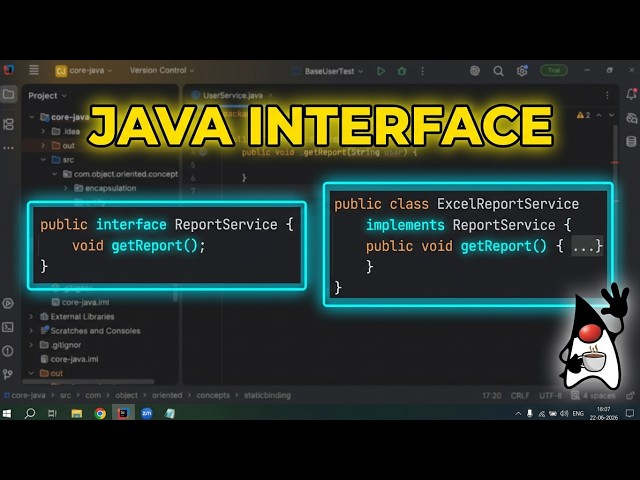Toggle read-only lock icon in status bar
The image size is (640, 480).
click(631, 395)
